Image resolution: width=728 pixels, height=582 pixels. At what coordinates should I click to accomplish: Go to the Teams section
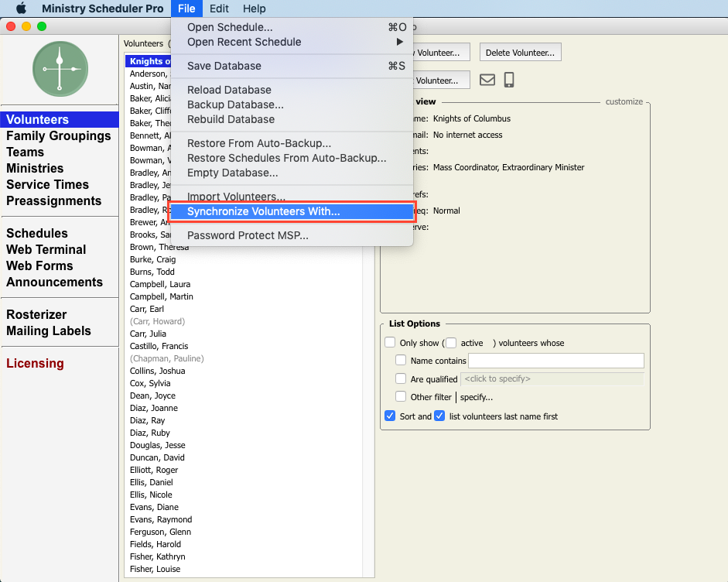click(25, 152)
